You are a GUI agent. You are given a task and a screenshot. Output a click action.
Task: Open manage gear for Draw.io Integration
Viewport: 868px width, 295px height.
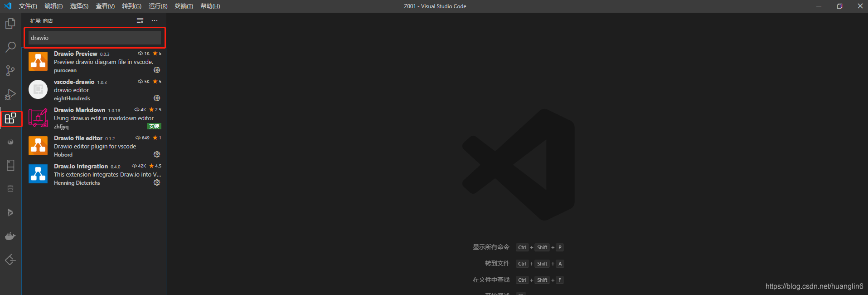tap(157, 182)
